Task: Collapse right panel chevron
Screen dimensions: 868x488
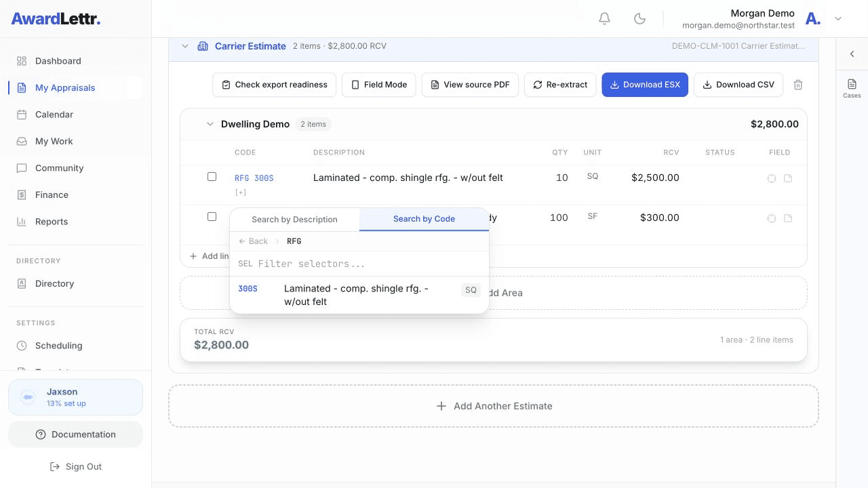Action: point(852,54)
